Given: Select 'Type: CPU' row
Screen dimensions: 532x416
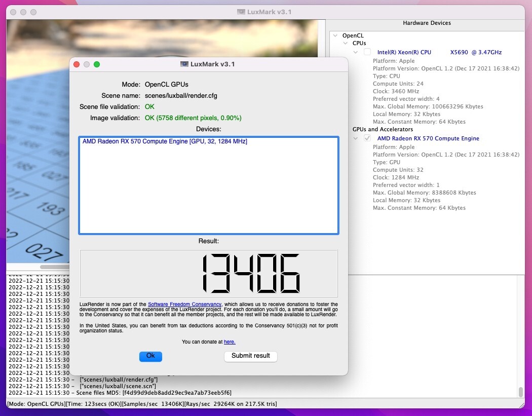Looking at the screenshot, I should click(387, 76).
